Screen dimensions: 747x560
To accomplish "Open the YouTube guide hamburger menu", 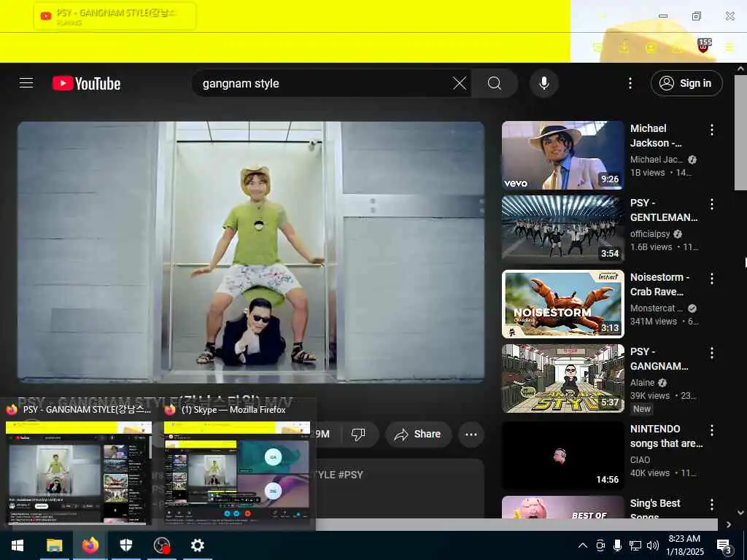I will click(x=26, y=83).
